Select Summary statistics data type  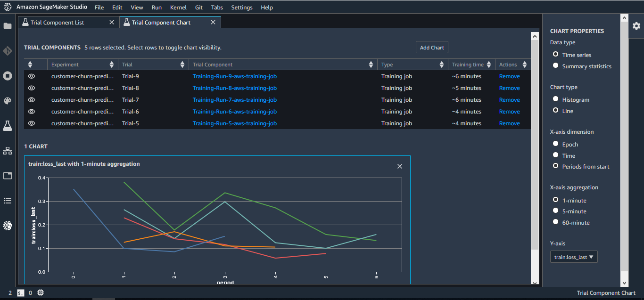(x=556, y=65)
